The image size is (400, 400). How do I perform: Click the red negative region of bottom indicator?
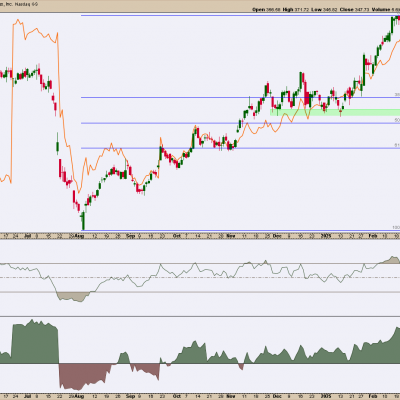click(83, 376)
